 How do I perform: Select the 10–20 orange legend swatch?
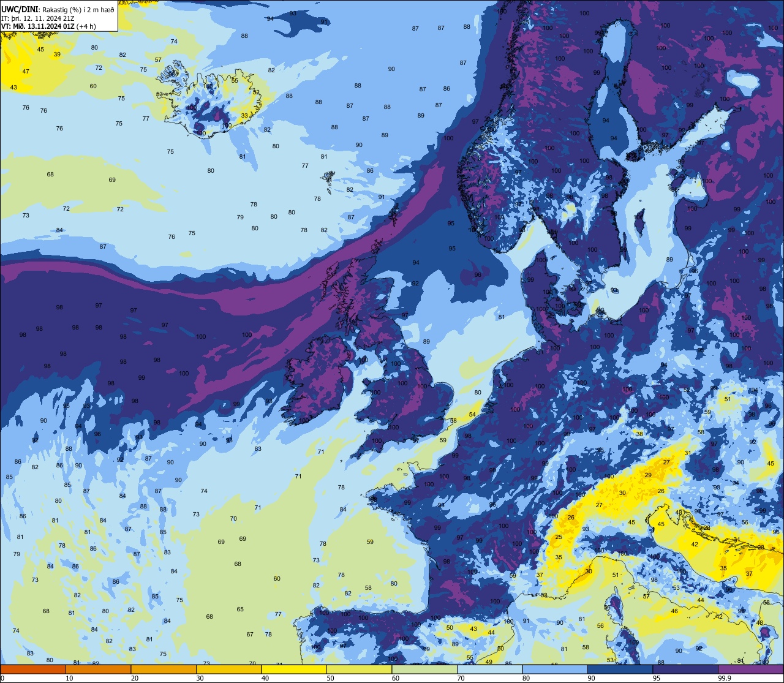[98, 669]
